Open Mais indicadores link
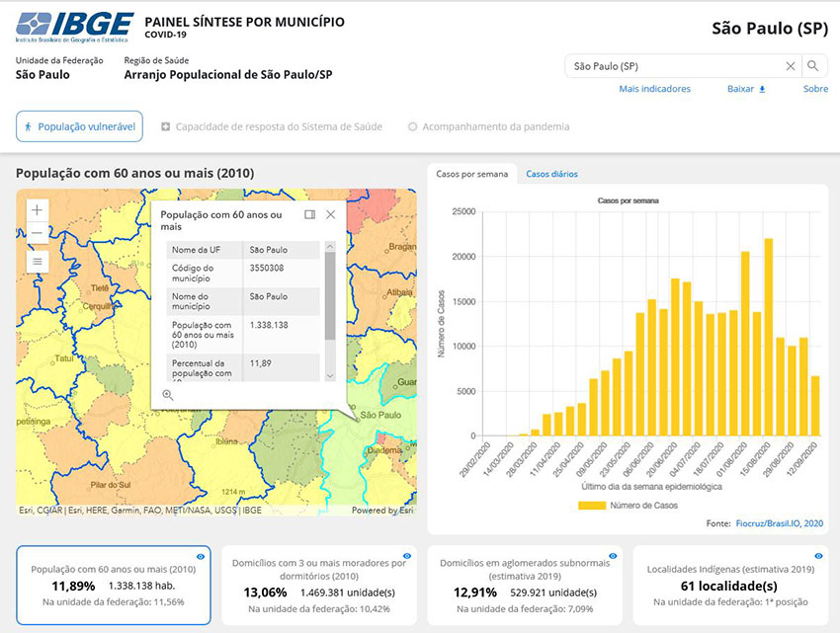Image resolution: width=840 pixels, height=633 pixels. [654, 89]
